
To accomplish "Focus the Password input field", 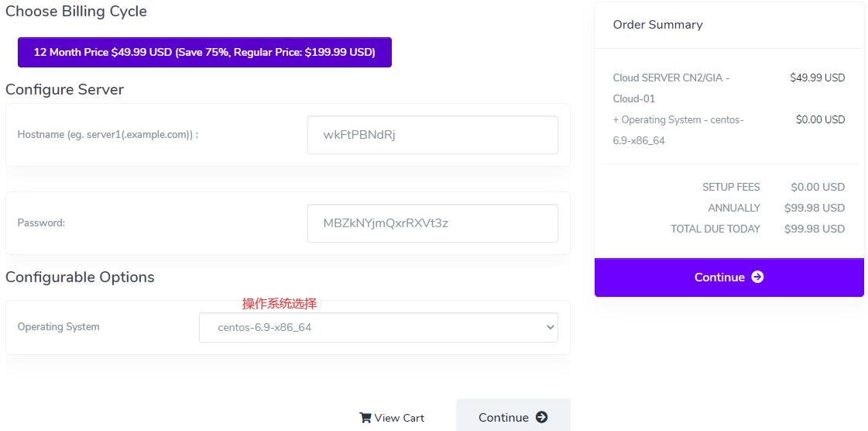I will [x=433, y=223].
